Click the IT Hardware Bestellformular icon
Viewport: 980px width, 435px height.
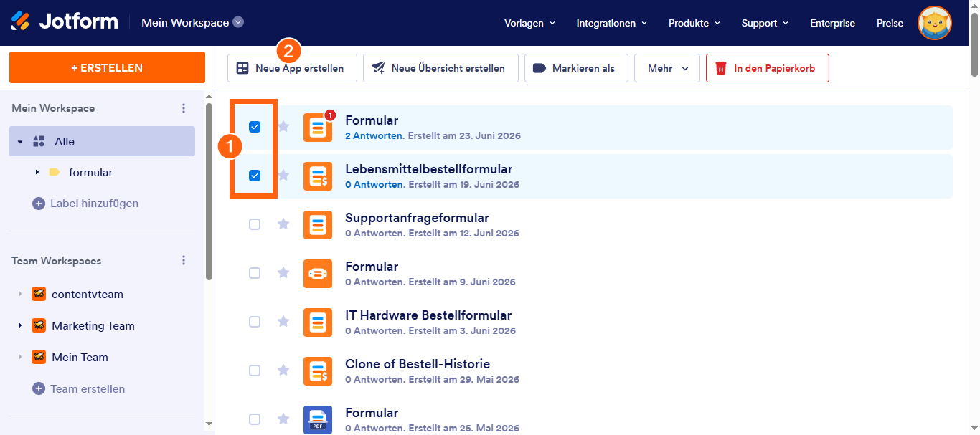tap(318, 322)
